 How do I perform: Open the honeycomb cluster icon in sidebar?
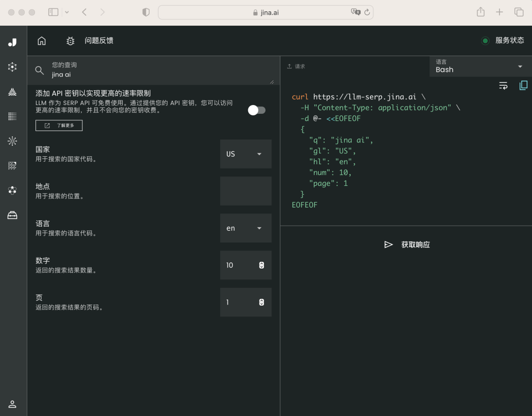coord(12,190)
